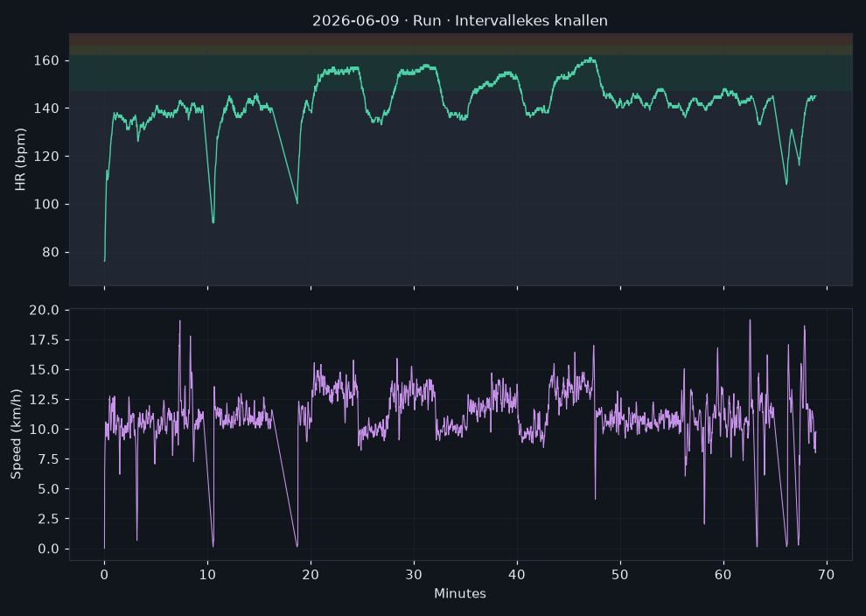This screenshot has width=866, height=616.
Task: Select the "Speed (km/h)" axis label
Action: pos(17,434)
